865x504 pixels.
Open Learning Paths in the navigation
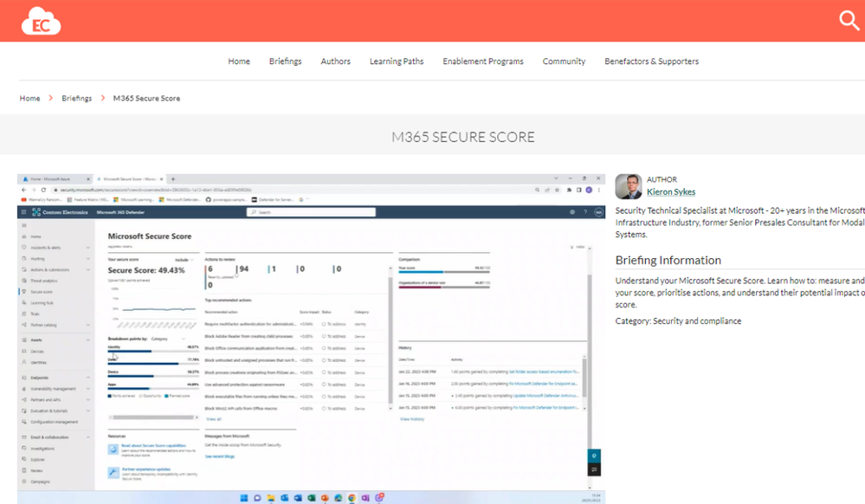click(397, 61)
